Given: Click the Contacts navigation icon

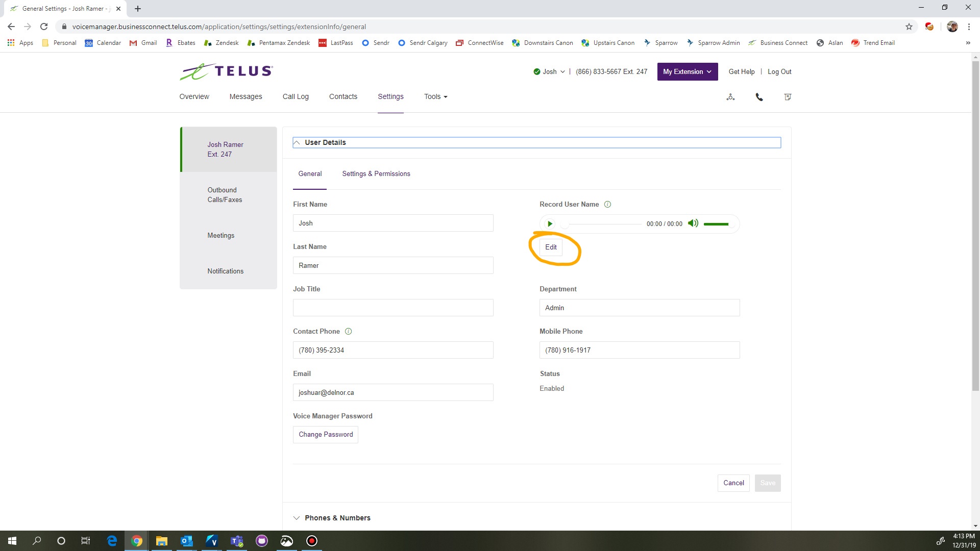Looking at the screenshot, I should [344, 96].
